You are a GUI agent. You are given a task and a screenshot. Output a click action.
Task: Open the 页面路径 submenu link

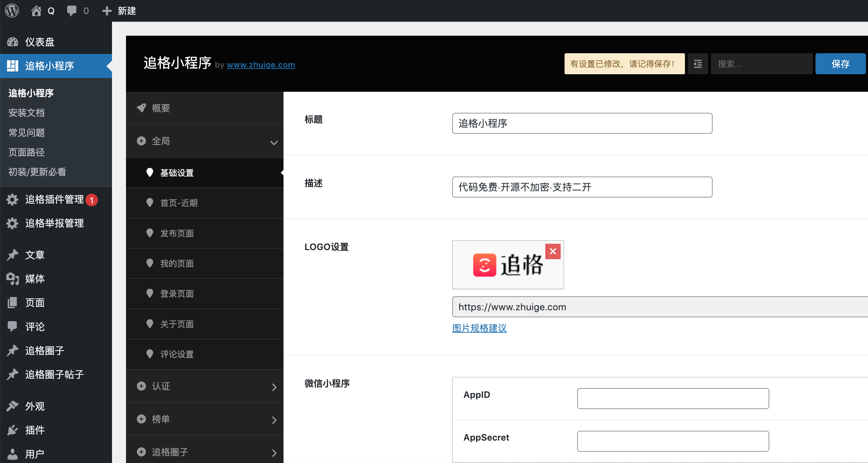pyautogui.click(x=27, y=152)
